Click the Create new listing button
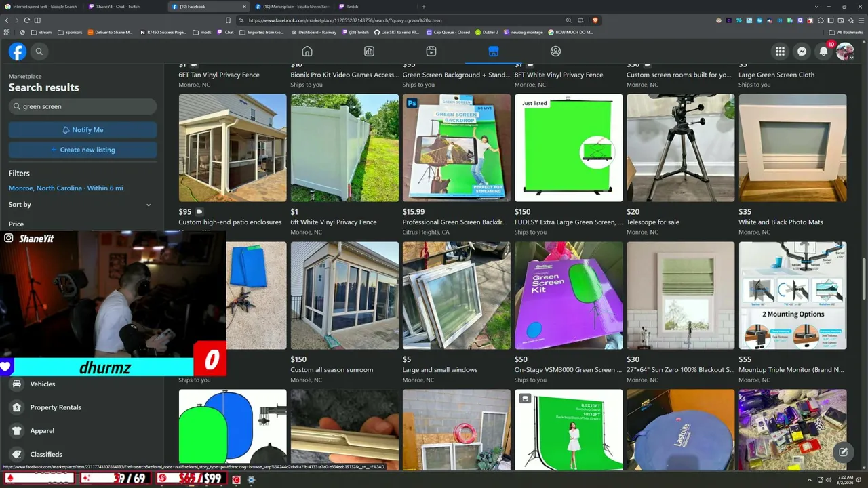Screen dimensions: 868x488 (x=83, y=150)
